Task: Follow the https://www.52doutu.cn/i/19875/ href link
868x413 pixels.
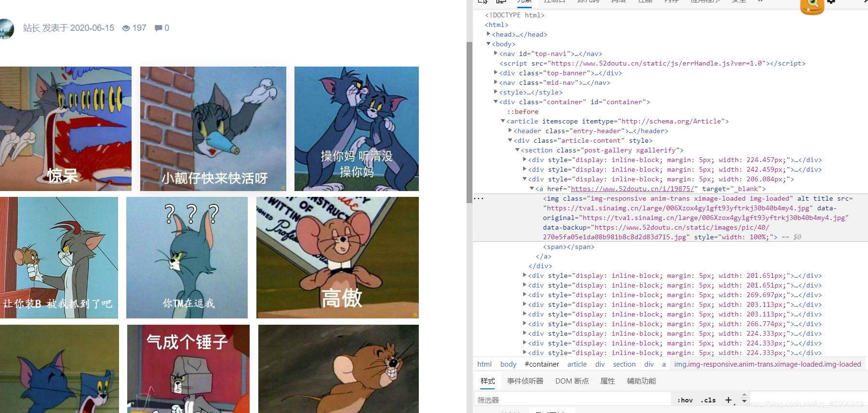Action: [x=632, y=189]
